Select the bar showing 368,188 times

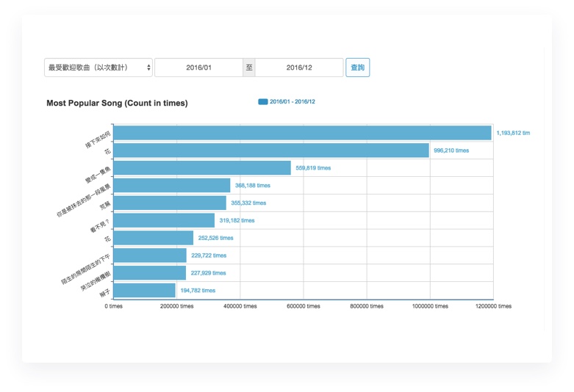[x=172, y=186]
